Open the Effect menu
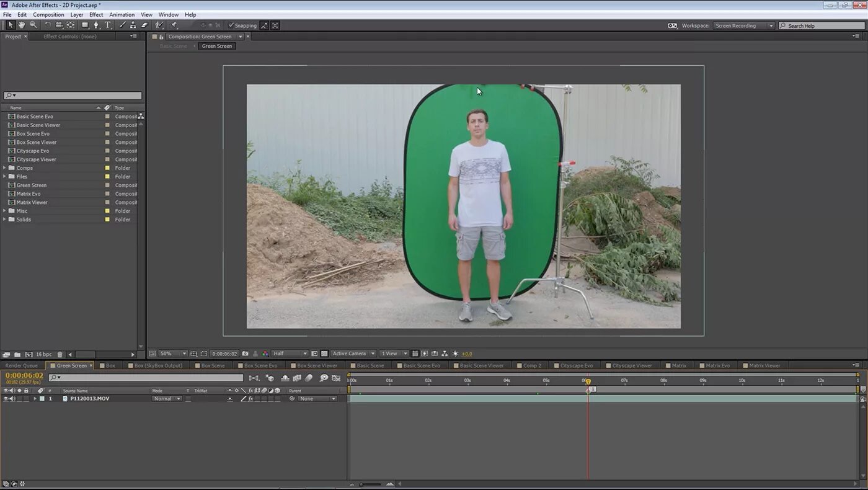Image resolution: width=868 pixels, height=490 pixels. [96, 14]
